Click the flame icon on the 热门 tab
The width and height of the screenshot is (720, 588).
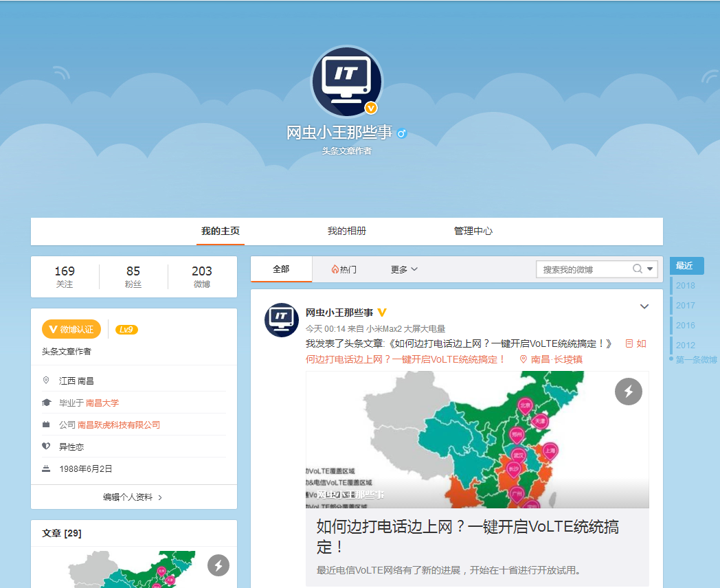[335, 269]
